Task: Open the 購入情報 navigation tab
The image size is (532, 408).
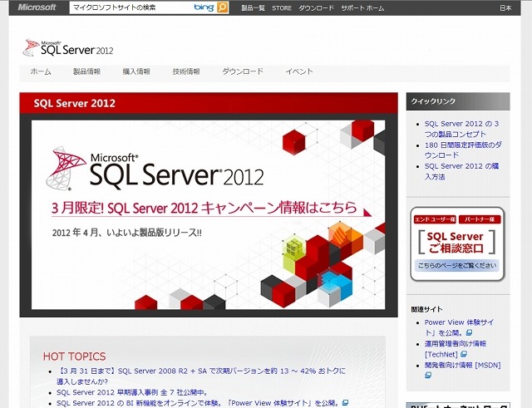Action: pyautogui.click(x=136, y=71)
